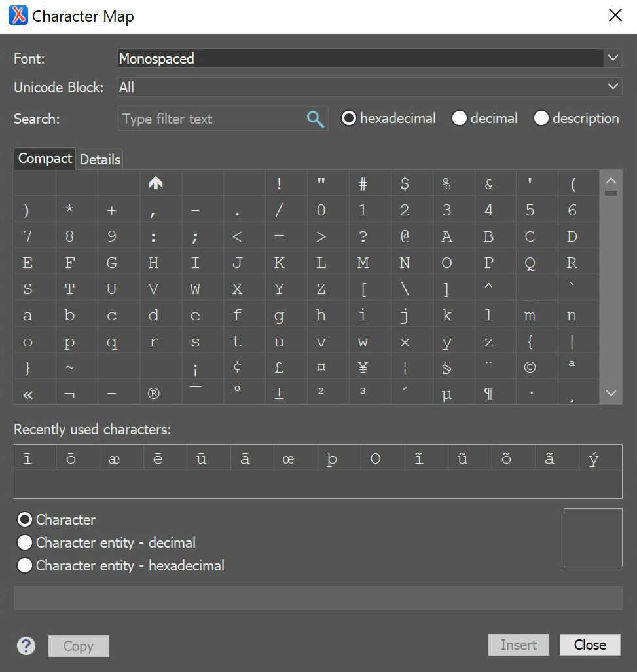Select Character entity - decimal output format

[x=24, y=542]
